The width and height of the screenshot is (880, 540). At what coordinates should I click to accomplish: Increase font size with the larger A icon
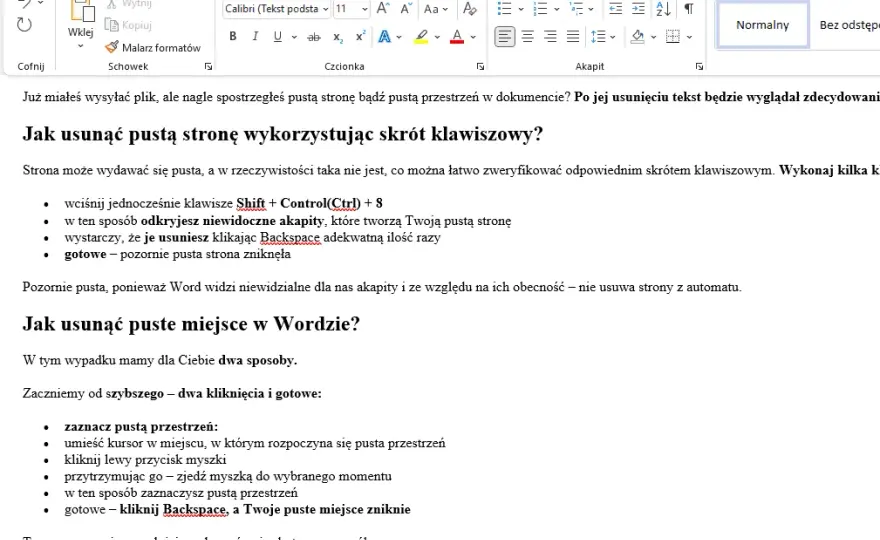click(x=383, y=9)
